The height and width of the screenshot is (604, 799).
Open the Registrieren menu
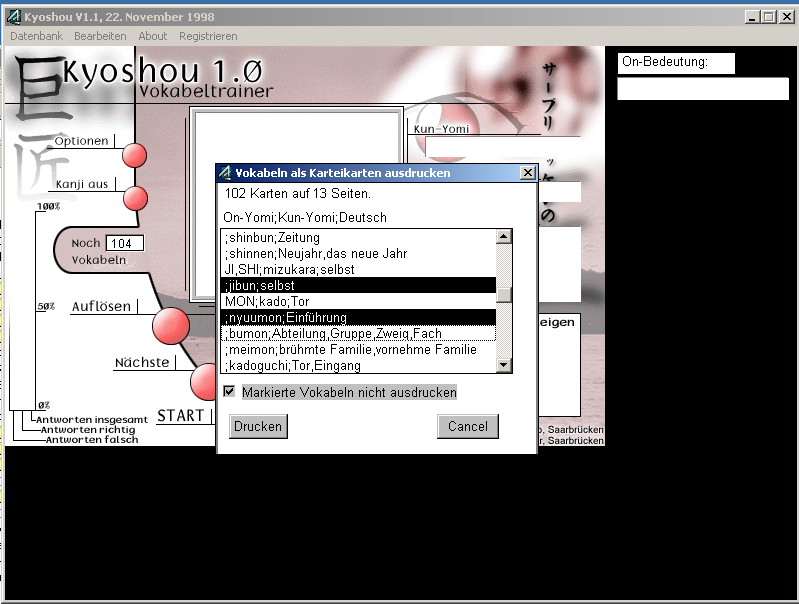pyautogui.click(x=208, y=36)
